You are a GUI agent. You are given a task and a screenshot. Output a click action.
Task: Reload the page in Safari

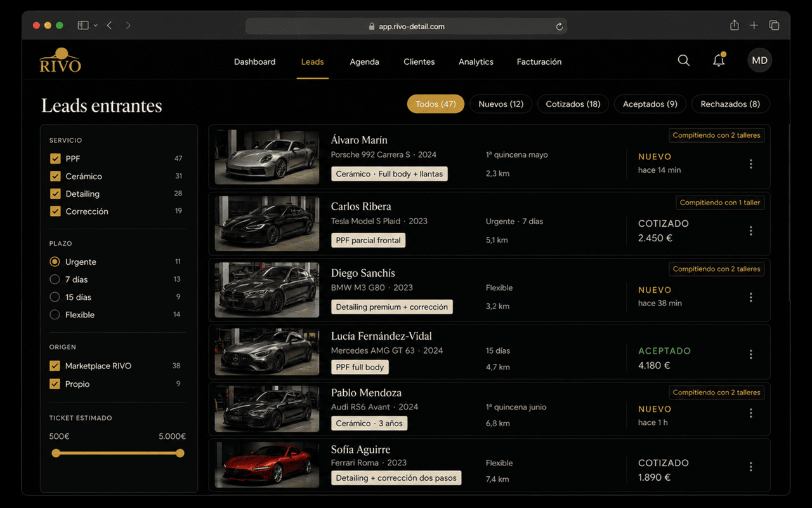(x=559, y=27)
